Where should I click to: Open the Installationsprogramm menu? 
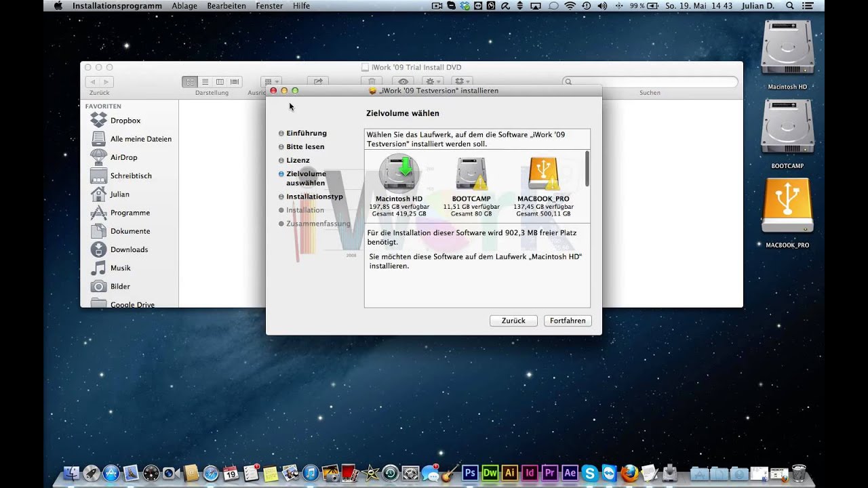point(117,5)
